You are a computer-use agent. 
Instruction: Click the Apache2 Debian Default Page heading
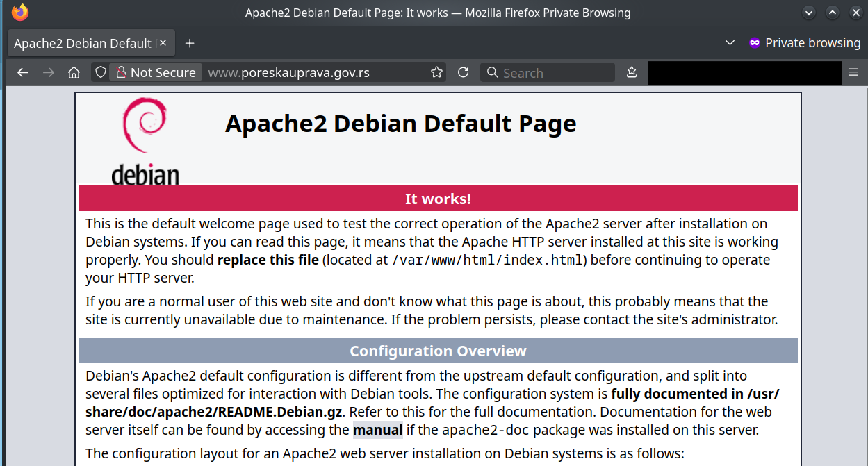click(x=401, y=124)
